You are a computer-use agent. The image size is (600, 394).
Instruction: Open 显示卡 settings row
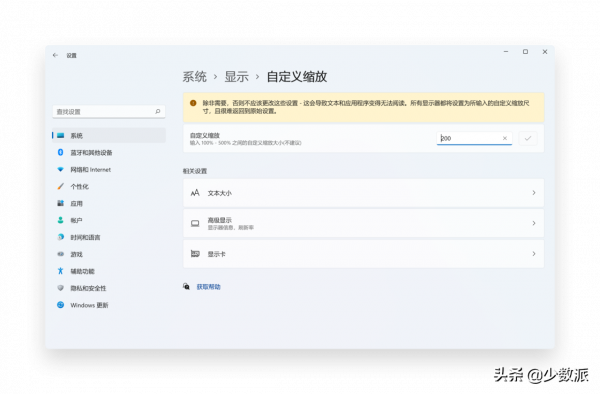pos(364,254)
